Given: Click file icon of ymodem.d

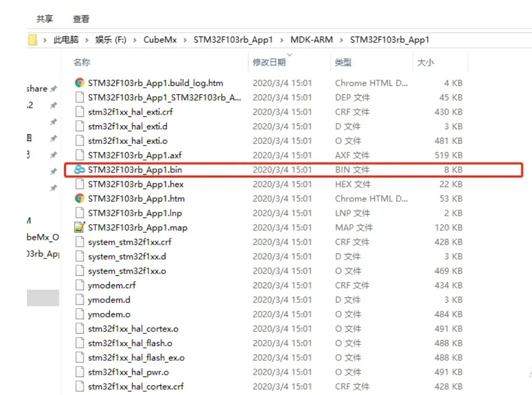Looking at the screenshot, I should point(79,299).
